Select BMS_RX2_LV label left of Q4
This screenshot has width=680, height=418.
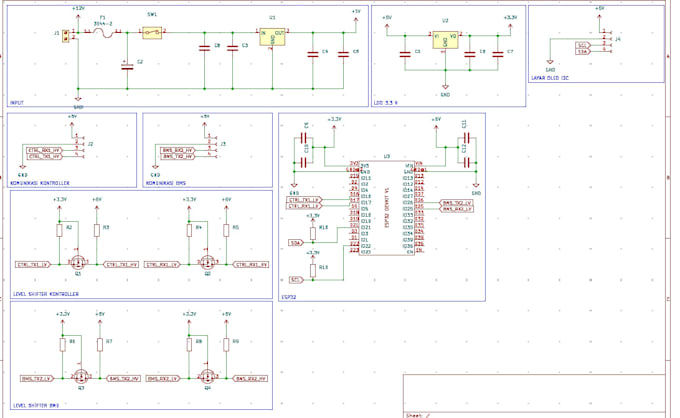pyautogui.click(x=163, y=379)
